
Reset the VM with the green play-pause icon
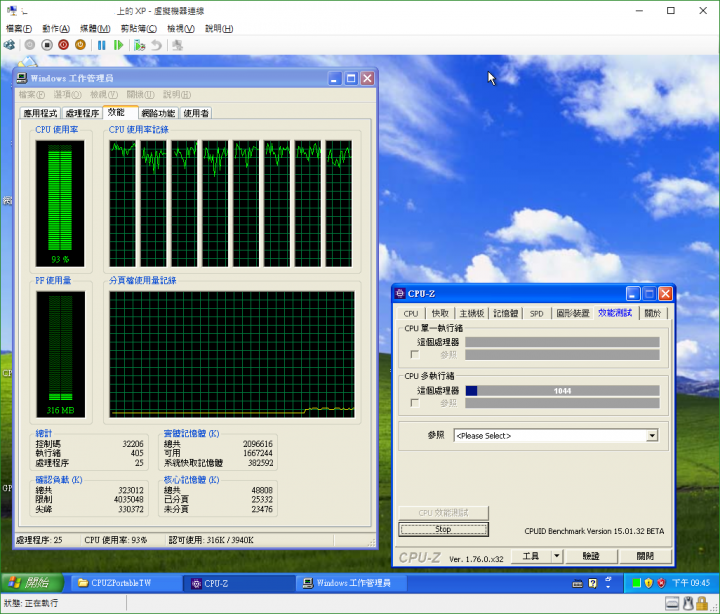(118, 45)
